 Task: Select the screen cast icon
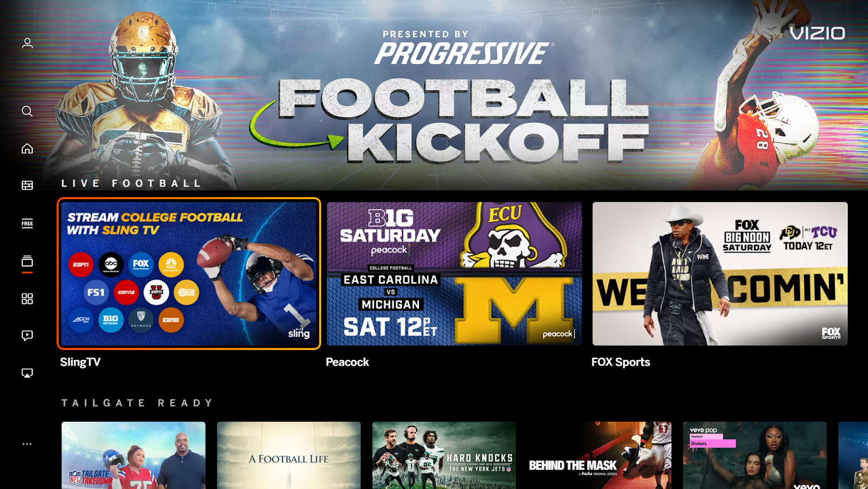click(x=27, y=373)
